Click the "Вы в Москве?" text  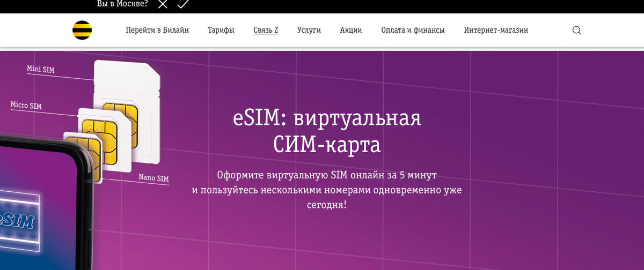[122, 4]
